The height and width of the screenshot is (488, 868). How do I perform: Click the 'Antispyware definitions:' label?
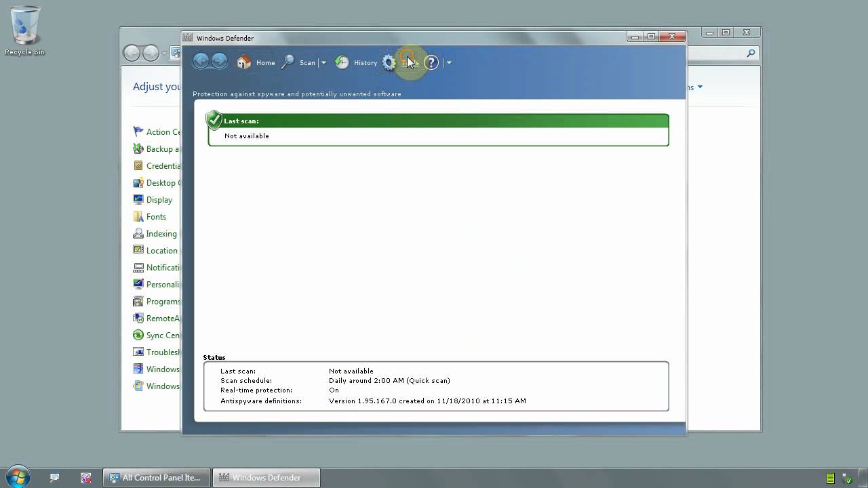[x=261, y=401]
